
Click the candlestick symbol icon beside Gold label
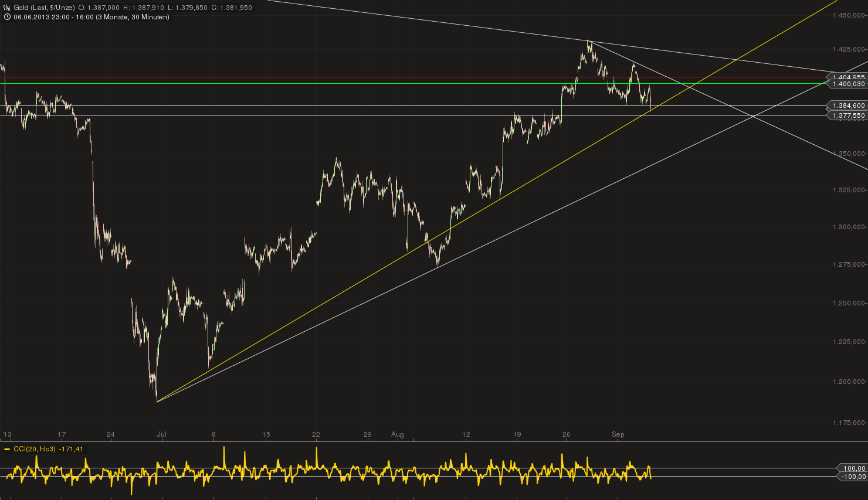click(x=6, y=6)
